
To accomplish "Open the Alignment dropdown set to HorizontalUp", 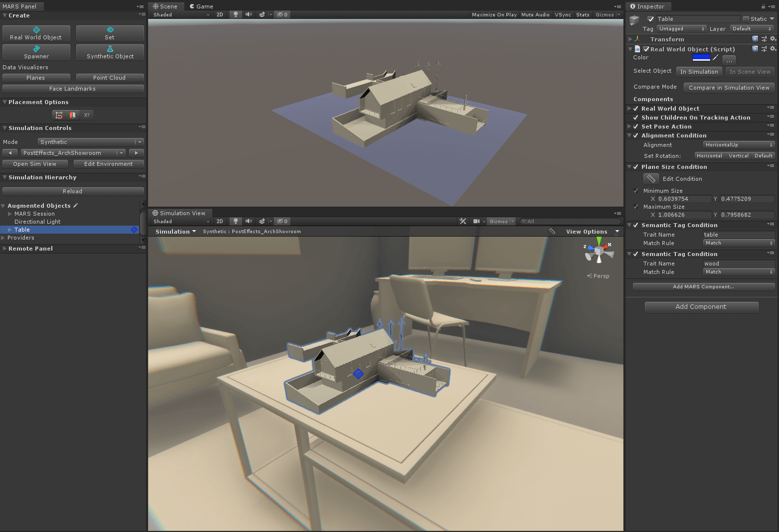I will [739, 145].
